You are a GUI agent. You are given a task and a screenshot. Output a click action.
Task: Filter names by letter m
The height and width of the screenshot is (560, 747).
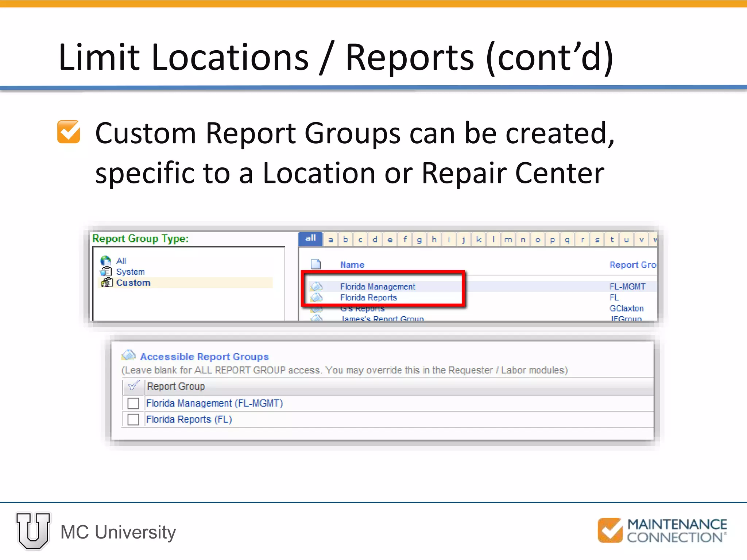(x=508, y=240)
